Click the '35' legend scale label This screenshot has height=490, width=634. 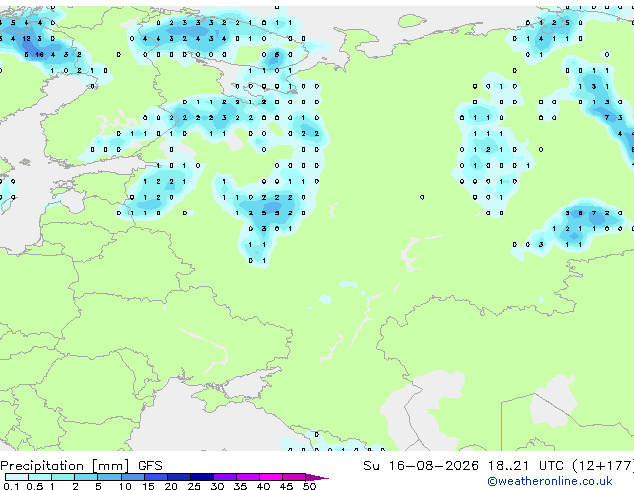240,486
